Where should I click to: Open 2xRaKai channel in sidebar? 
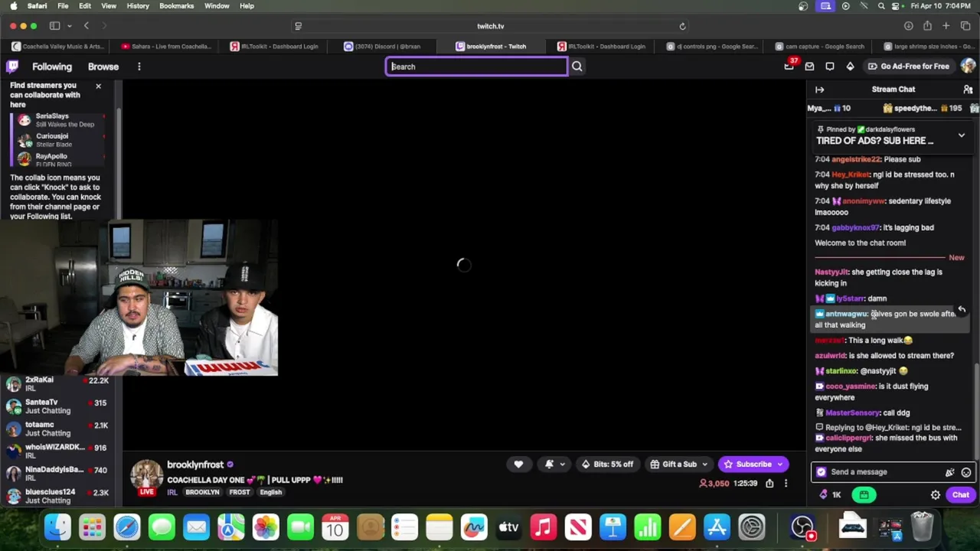(57, 384)
